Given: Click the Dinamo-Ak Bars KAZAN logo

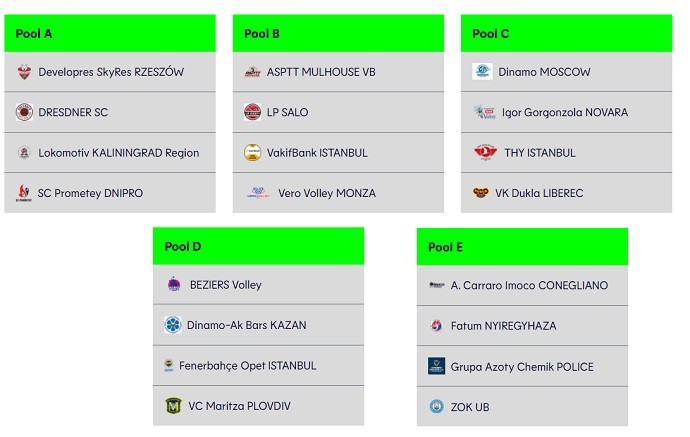Looking at the screenshot, I should click(x=172, y=325).
